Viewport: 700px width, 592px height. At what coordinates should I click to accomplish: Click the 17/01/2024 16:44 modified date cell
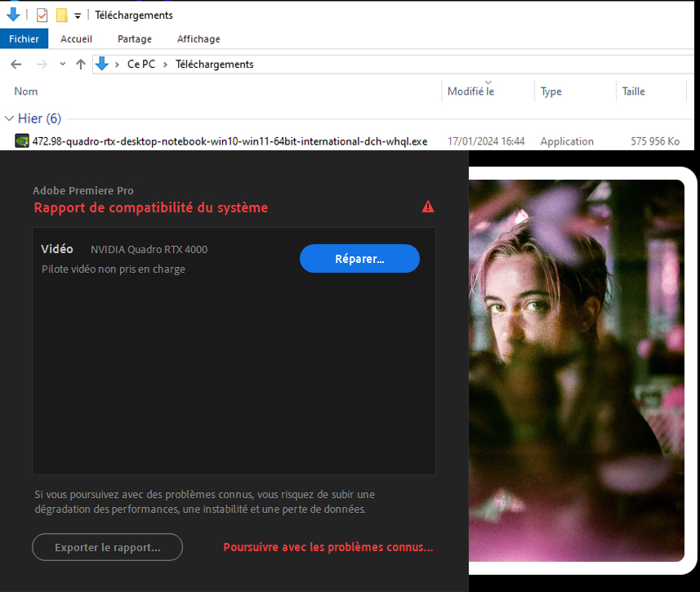[x=486, y=141]
